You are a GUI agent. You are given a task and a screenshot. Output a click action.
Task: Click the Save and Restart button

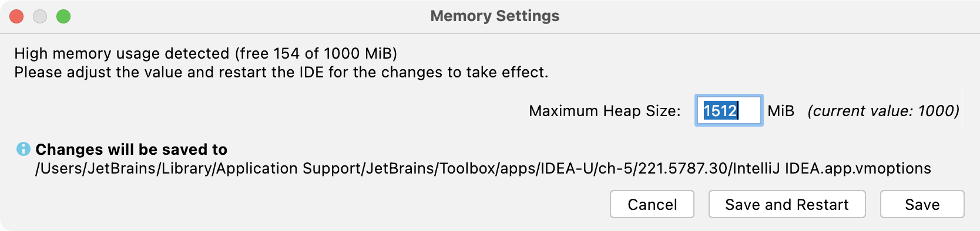coord(787,204)
